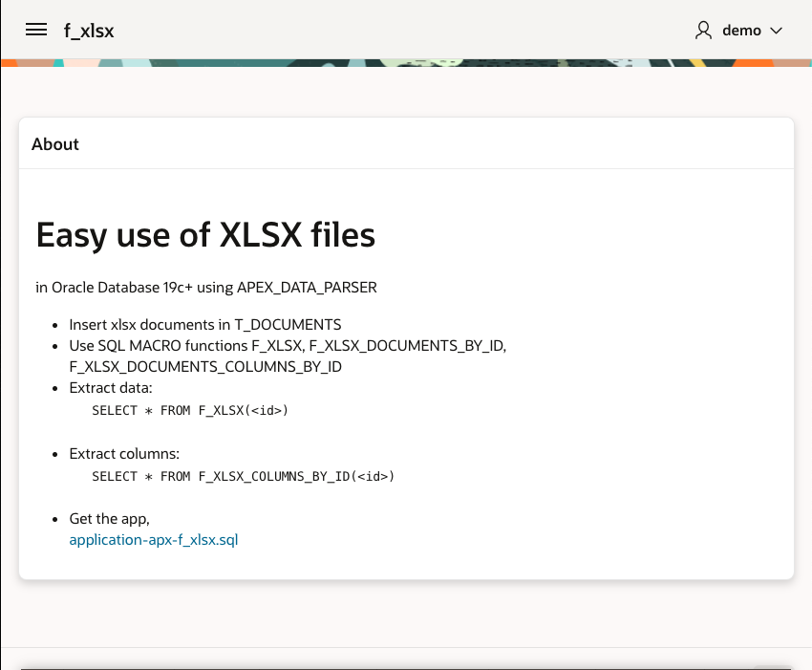Screen dimensions: 812x670
Task: Click the Easy use of XLSX files heading
Action: click(205, 235)
